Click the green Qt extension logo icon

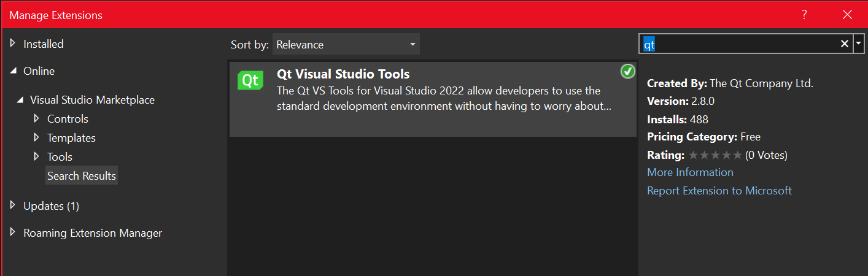click(x=250, y=81)
